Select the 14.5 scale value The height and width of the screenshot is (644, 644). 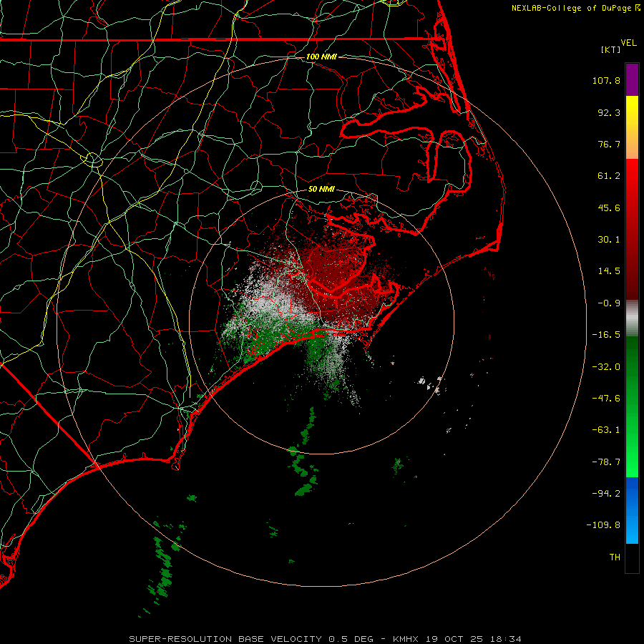(x=609, y=271)
